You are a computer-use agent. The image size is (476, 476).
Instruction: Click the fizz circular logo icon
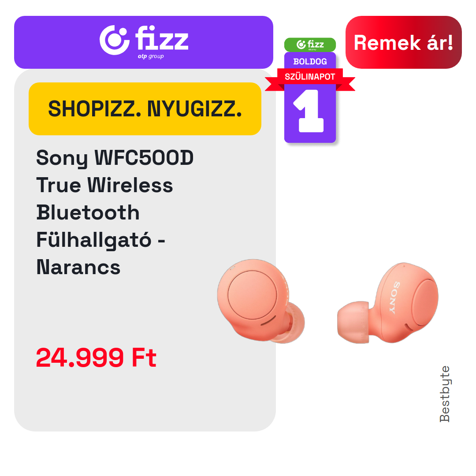tap(115, 40)
